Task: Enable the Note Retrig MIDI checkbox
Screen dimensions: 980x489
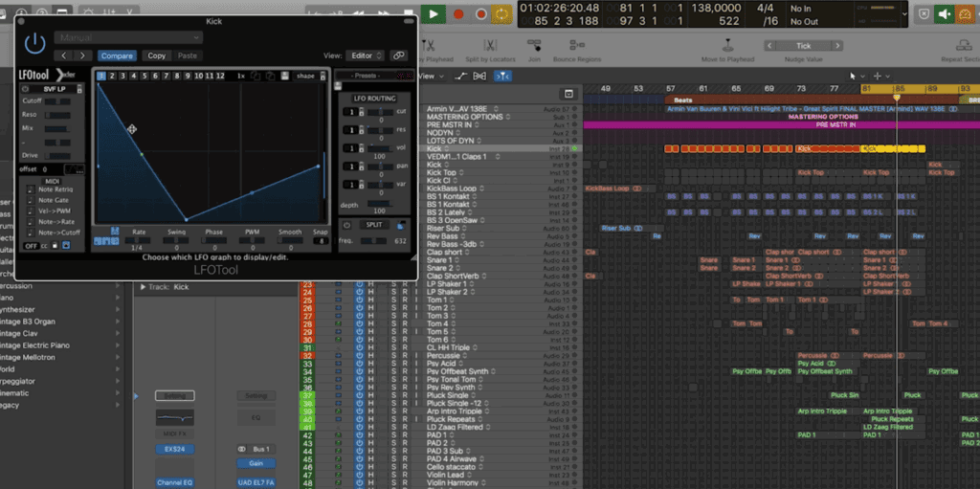Action: point(29,190)
